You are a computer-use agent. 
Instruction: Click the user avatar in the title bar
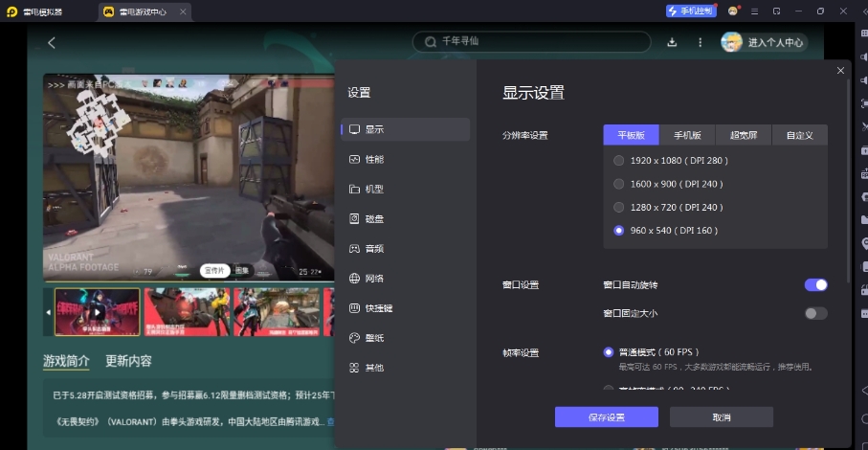[x=733, y=11]
